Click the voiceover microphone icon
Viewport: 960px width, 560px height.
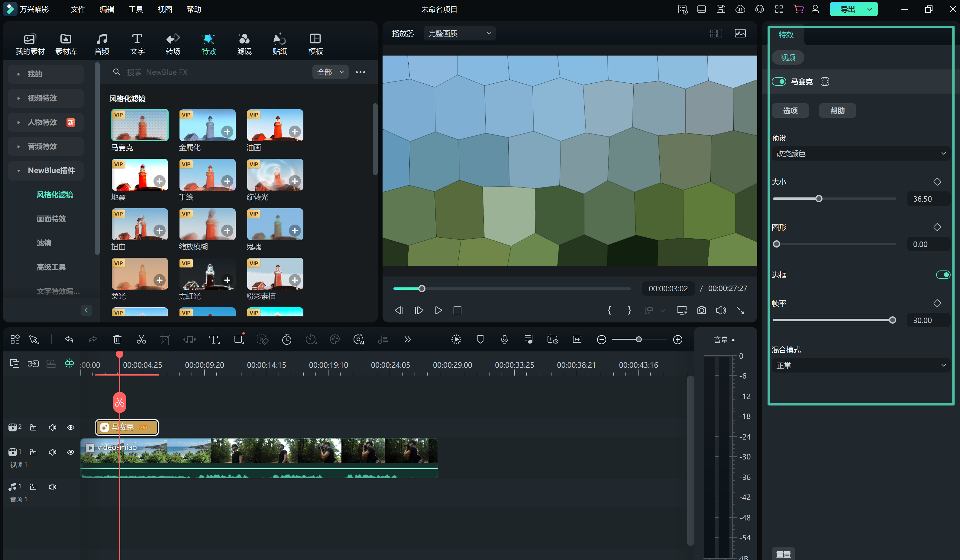pos(504,340)
